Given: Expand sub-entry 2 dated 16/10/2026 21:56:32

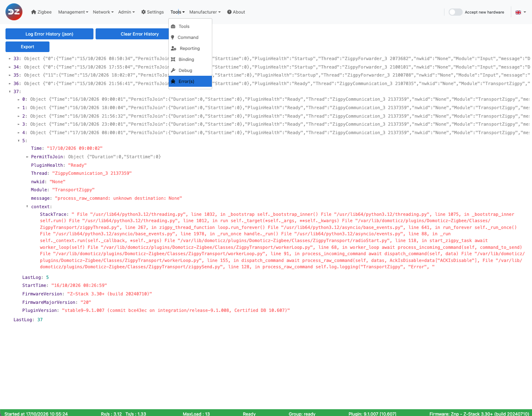Looking at the screenshot, I should pyautogui.click(x=19, y=116).
